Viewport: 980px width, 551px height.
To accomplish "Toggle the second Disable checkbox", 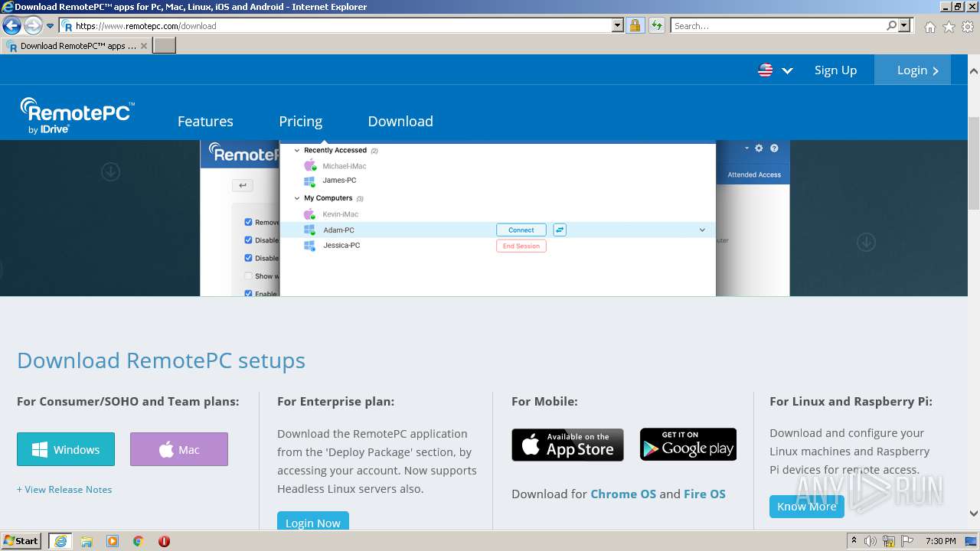I will (248, 258).
